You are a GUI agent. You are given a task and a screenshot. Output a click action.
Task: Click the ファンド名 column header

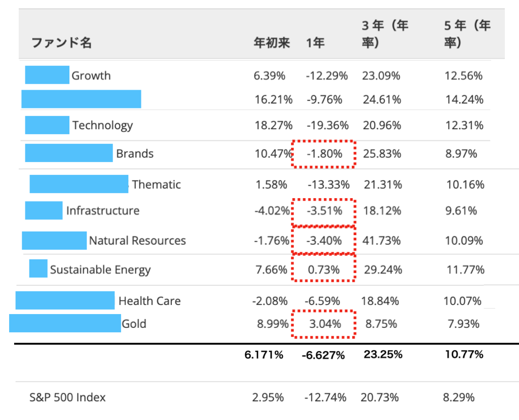point(62,43)
